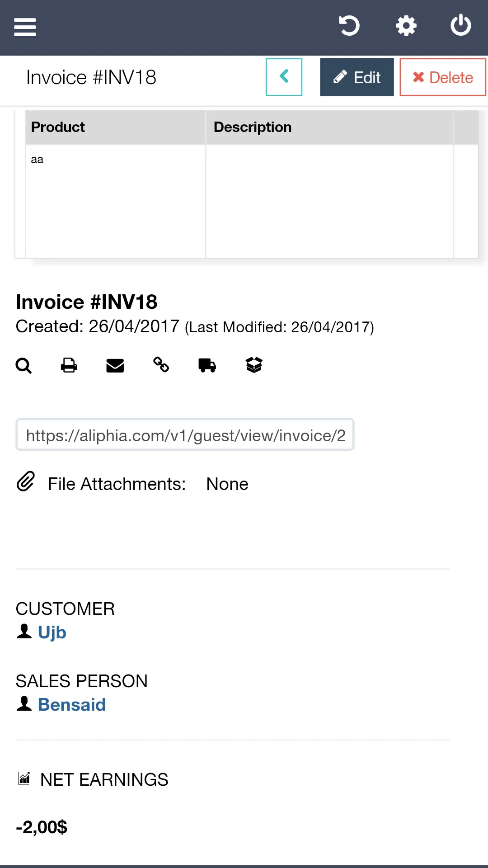Viewport: 488px width, 868px height.
Task: Open sales person Bensaid profile
Action: click(x=72, y=704)
